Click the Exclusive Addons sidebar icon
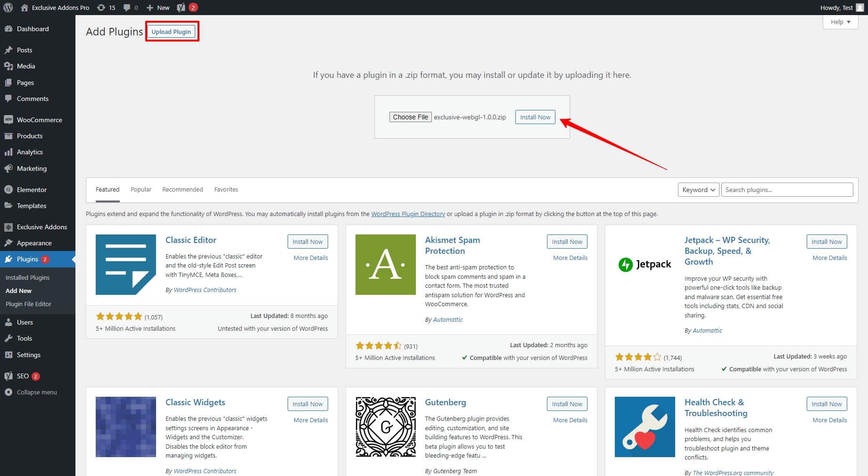 pyautogui.click(x=8, y=227)
